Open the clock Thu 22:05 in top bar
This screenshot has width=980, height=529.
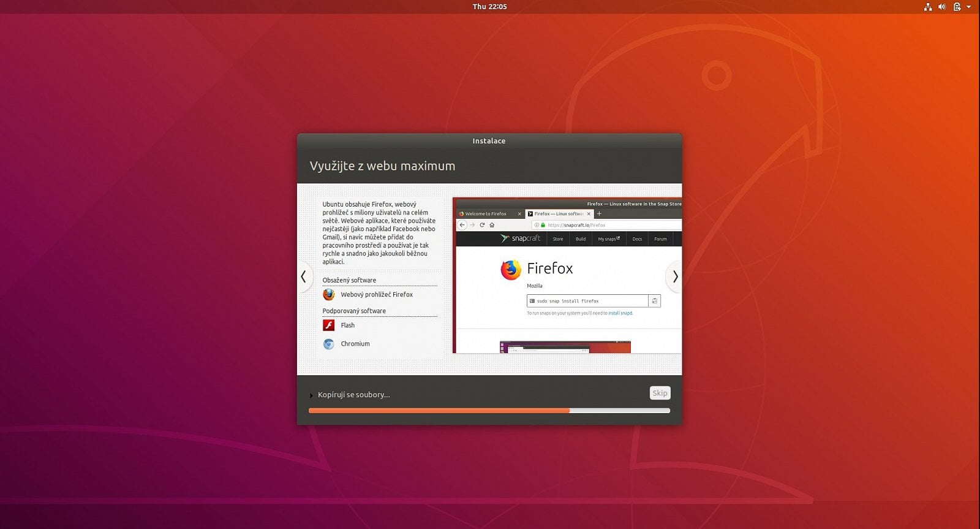click(x=489, y=7)
